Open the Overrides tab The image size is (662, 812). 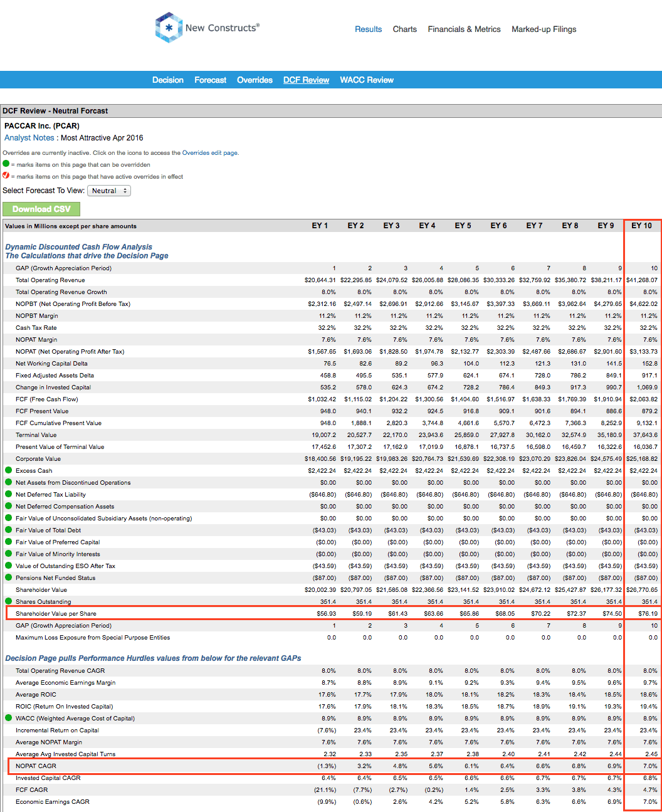click(x=255, y=80)
